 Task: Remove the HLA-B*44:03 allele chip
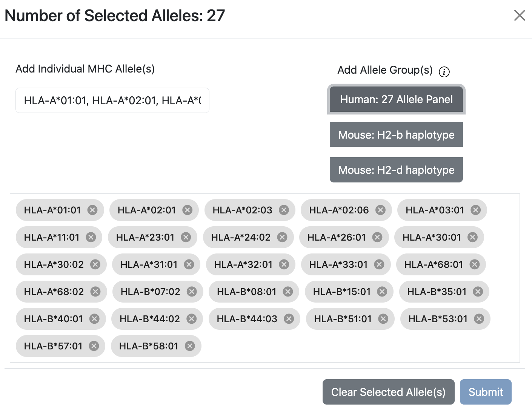point(289,319)
